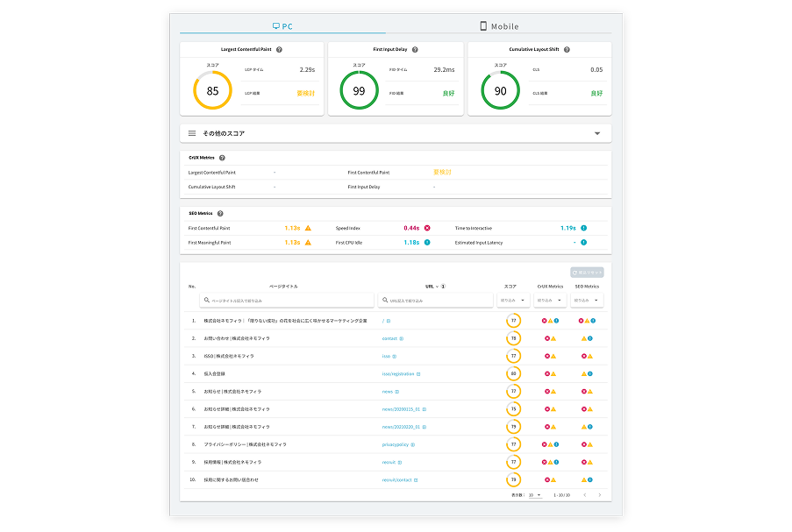Switch to the PC tab
The image size is (792, 532).
click(282, 26)
